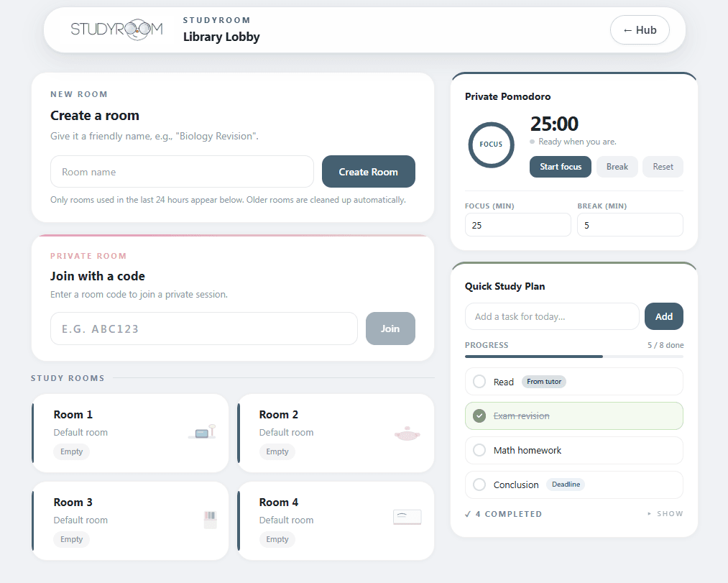Click the Room 1 desk lamp illustration

tap(203, 431)
